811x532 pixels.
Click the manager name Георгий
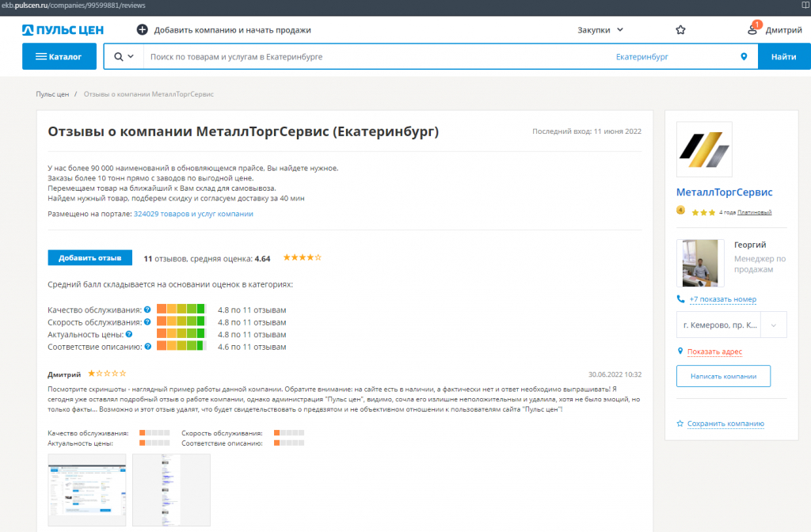[750, 245]
